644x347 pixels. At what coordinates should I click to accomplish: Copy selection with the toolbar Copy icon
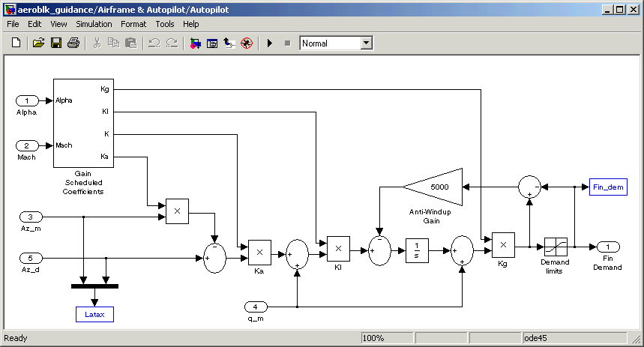(x=113, y=43)
